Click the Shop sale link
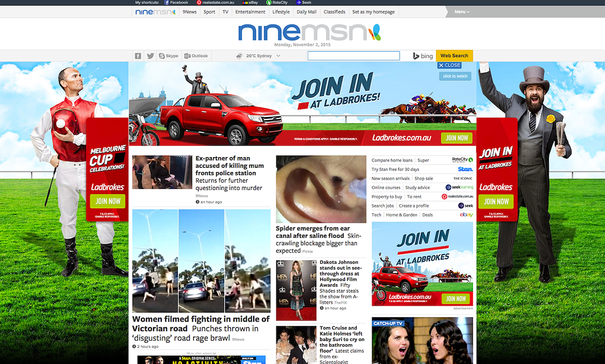 (424, 179)
